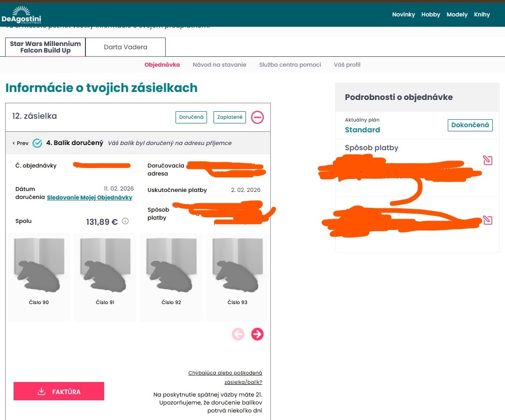Click the previous arrow in issue carousel
This screenshot has width=505, height=420.
point(238,334)
